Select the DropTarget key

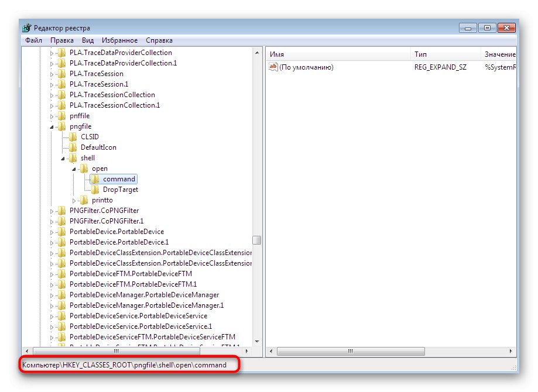[121, 190]
